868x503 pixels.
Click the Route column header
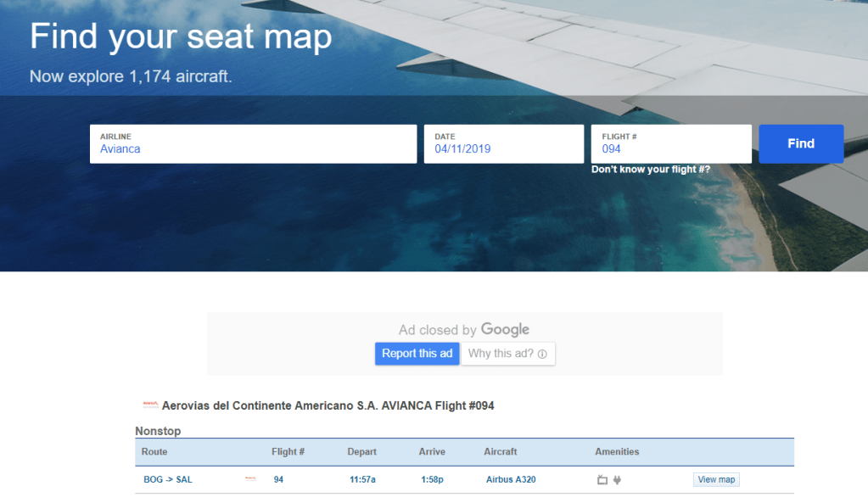coord(154,451)
